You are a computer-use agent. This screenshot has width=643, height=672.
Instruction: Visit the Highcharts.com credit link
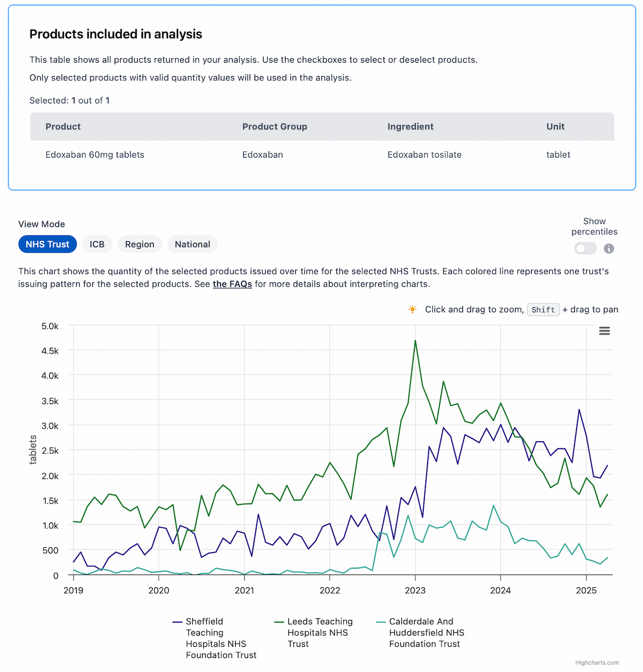(596, 663)
